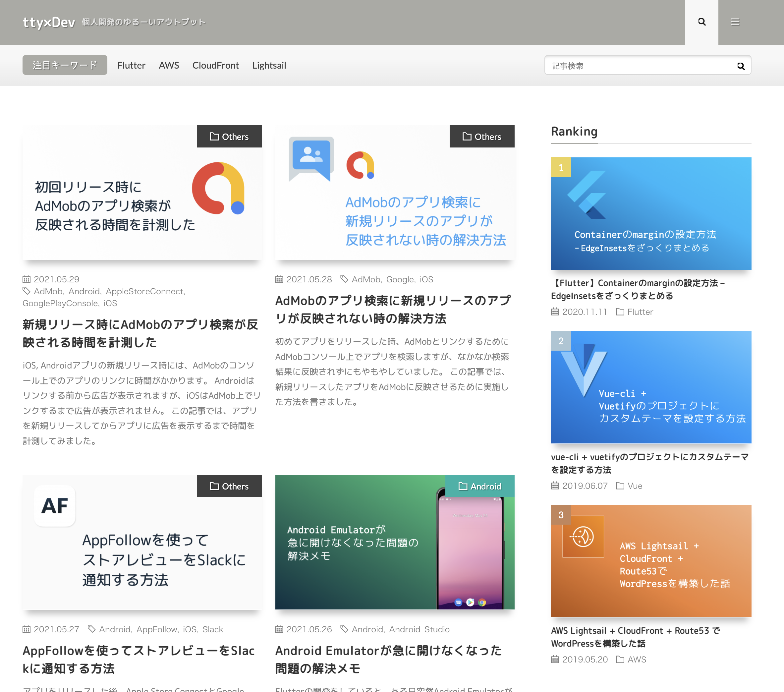Click the Ranking heading
784x692 pixels.
tap(574, 131)
